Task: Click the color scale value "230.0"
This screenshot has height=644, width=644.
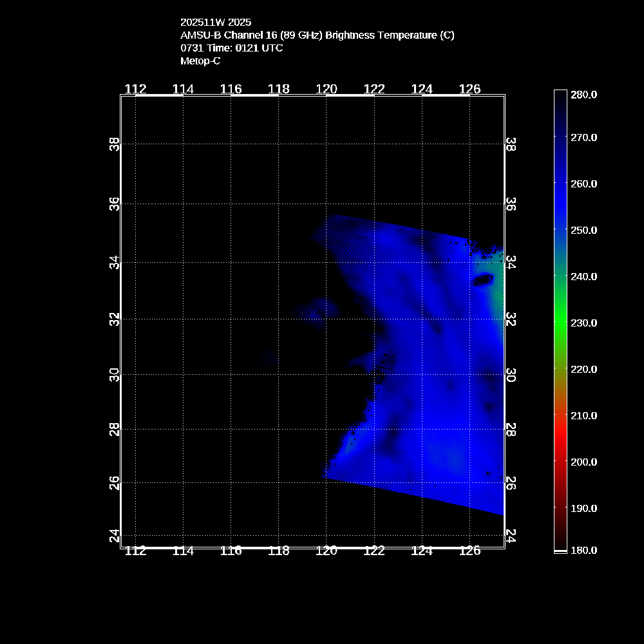Action: 583,323
